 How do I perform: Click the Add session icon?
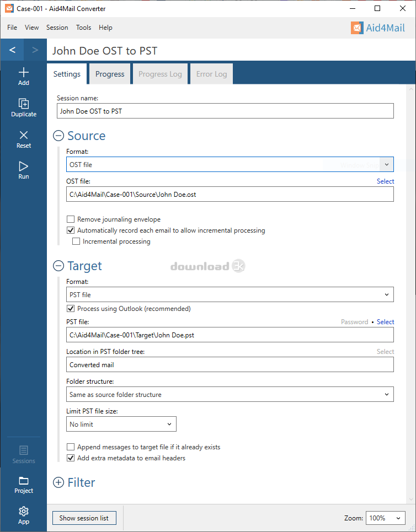click(x=23, y=76)
